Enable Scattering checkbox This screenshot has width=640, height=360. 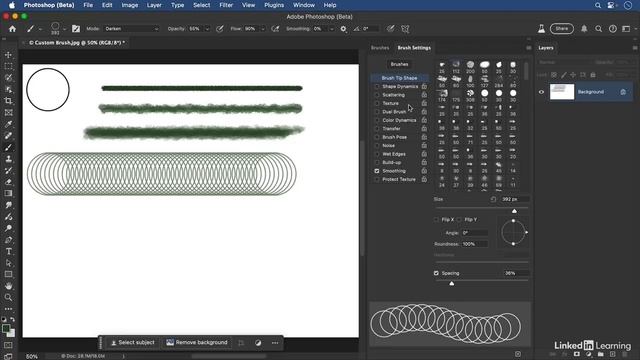click(377, 95)
